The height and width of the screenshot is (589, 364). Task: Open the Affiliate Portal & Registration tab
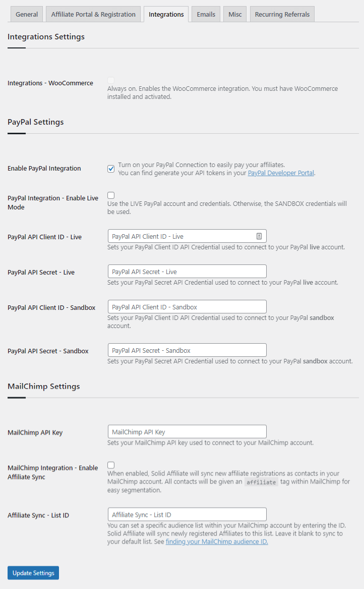click(x=93, y=14)
